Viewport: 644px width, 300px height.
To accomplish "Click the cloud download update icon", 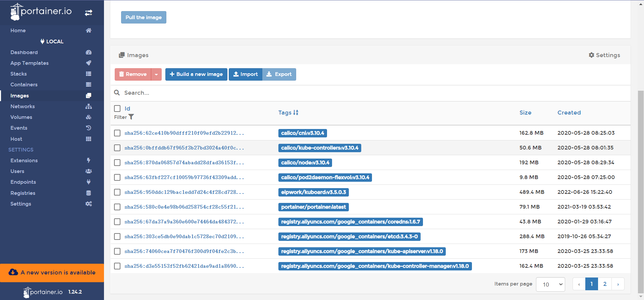I will [13, 272].
